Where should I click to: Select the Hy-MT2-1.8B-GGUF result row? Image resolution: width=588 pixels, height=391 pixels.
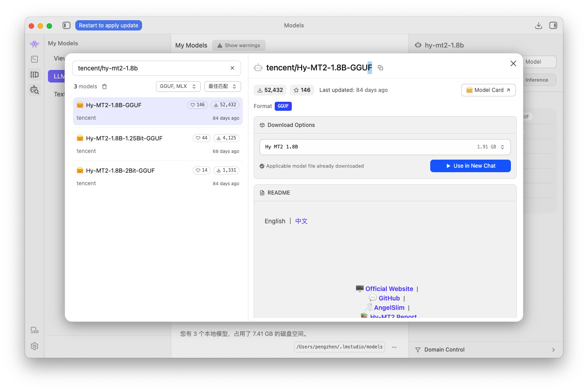point(158,111)
